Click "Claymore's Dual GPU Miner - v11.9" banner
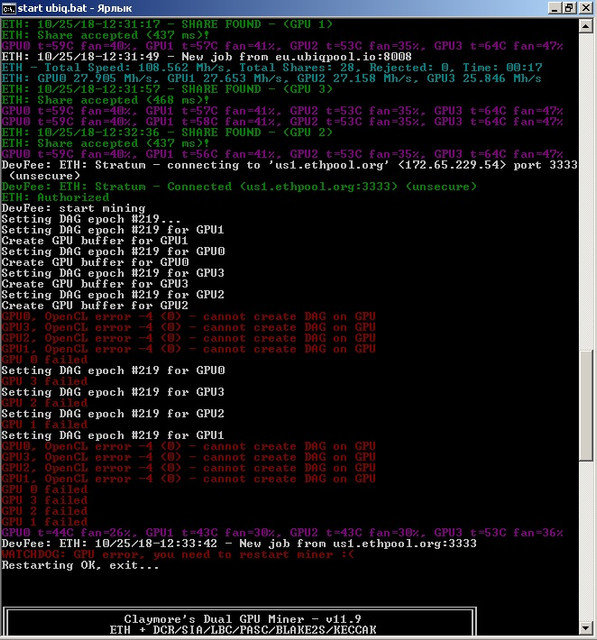Viewport: 597px width, 640px height. [242, 619]
